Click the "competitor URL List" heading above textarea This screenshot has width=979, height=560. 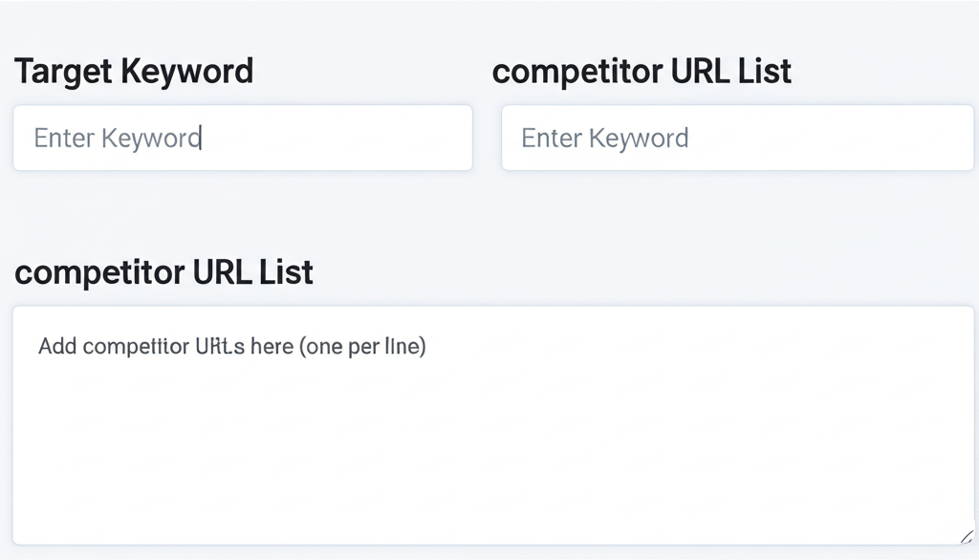tap(163, 272)
